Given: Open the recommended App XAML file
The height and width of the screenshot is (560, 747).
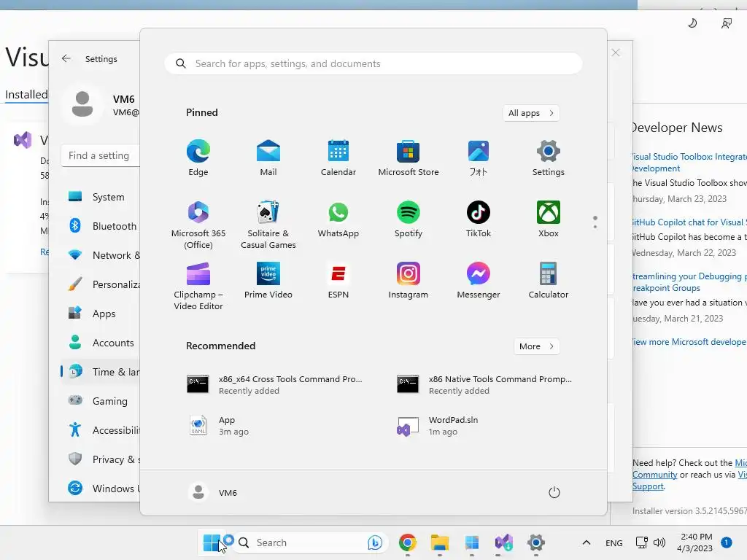Looking at the screenshot, I should (x=217, y=425).
